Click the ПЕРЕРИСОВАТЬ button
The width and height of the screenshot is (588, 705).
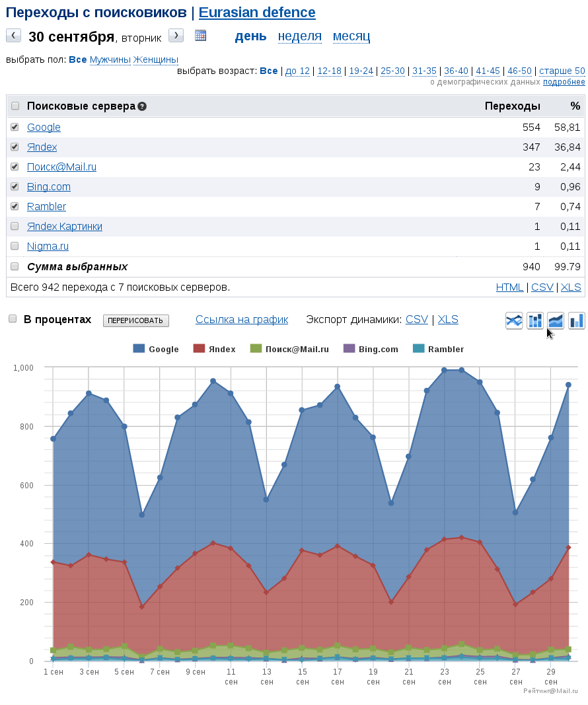tap(135, 320)
